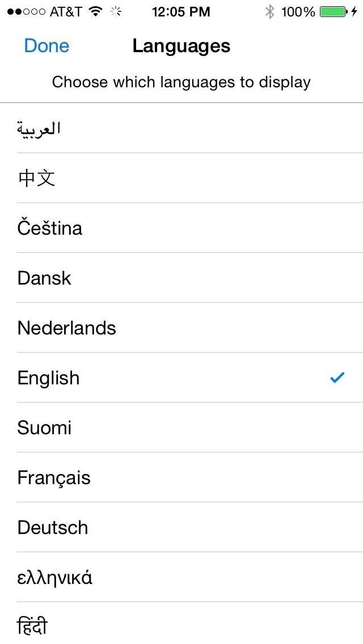This screenshot has width=363, height=644.
Task: Uncheck the English checkmark
Action: [337, 378]
